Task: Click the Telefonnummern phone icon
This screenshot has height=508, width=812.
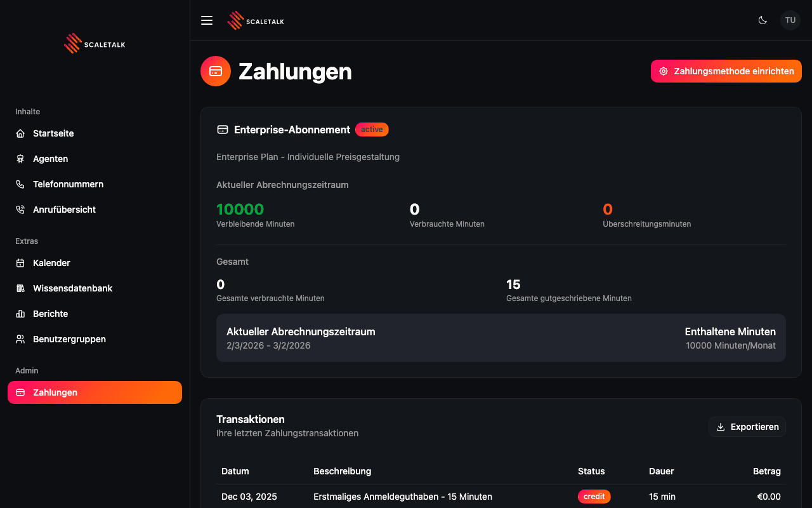Action: click(x=20, y=184)
